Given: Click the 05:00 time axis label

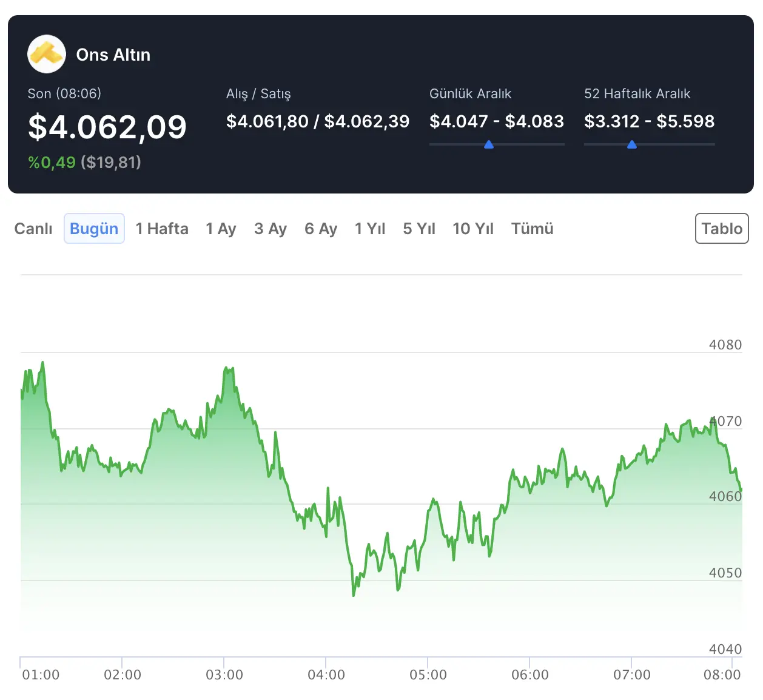Looking at the screenshot, I should point(428,675).
